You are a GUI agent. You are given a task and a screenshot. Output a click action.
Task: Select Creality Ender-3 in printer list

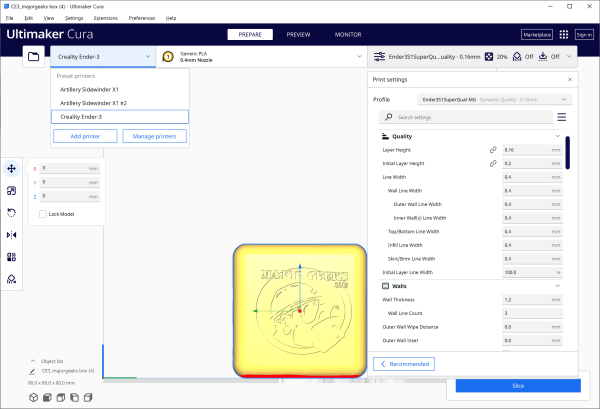(x=120, y=117)
